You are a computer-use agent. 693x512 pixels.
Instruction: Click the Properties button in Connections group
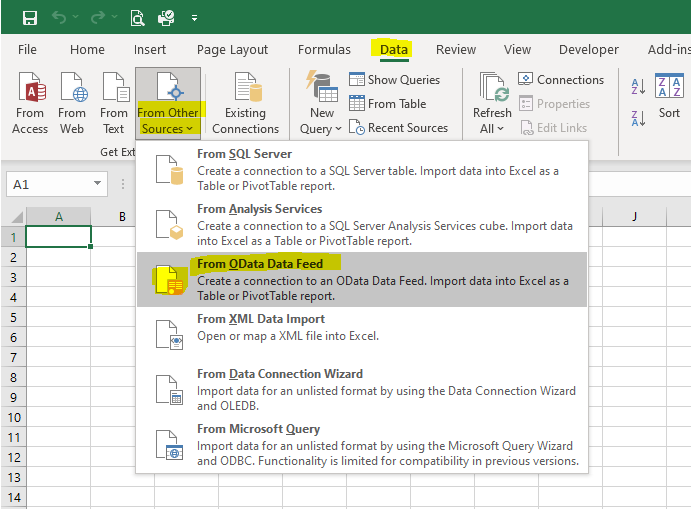[554, 104]
